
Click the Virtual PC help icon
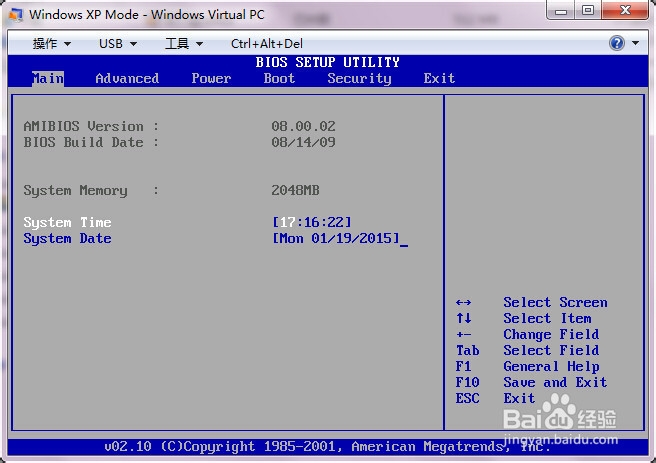point(617,43)
